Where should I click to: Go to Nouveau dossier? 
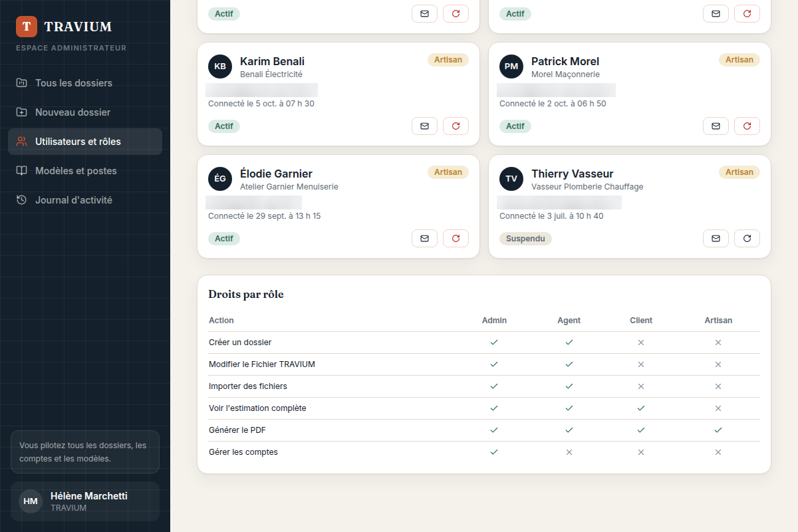coord(85,112)
